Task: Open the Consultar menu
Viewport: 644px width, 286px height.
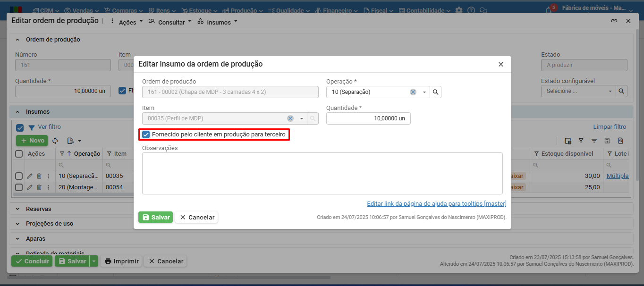Action: tap(170, 22)
